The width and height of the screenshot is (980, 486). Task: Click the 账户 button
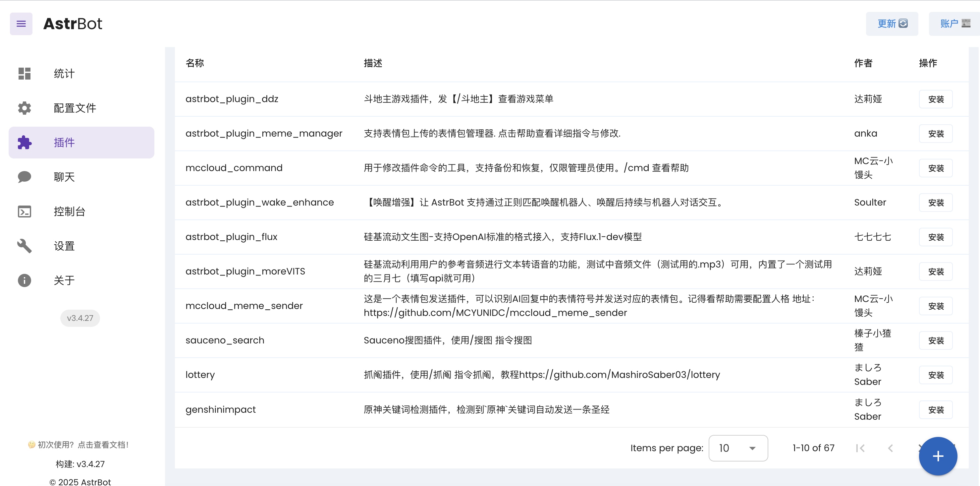click(954, 24)
